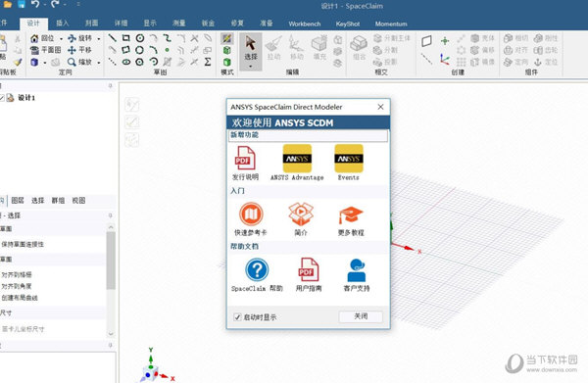588x383 pixels.
Task: Open the redo dropdown arrow in title bar
Action: pyautogui.click(x=65, y=5)
